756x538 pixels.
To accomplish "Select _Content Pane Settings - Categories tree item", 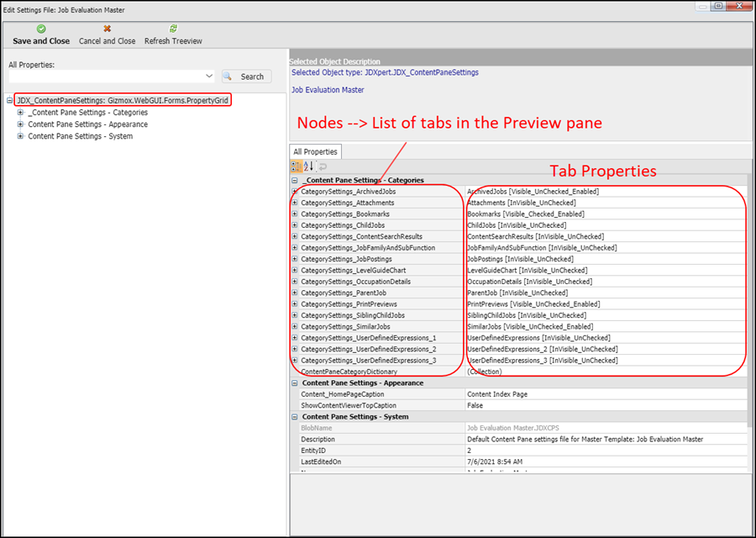I will point(87,113).
